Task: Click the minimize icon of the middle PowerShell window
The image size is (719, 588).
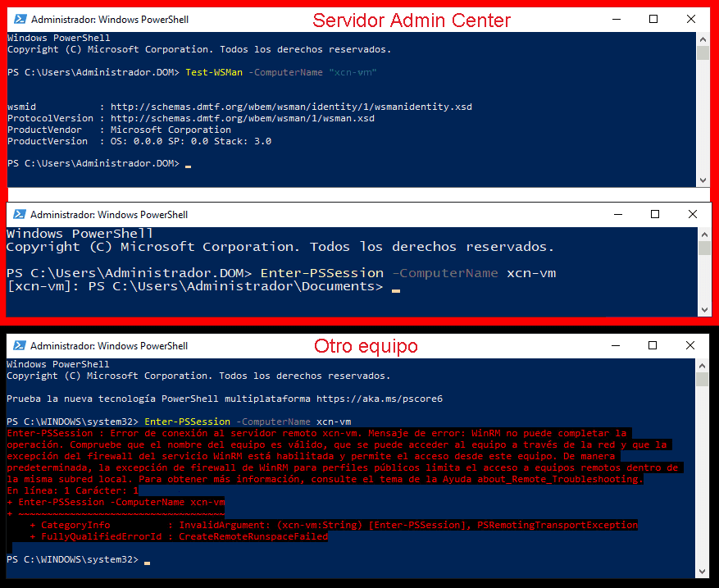Action: [617, 214]
